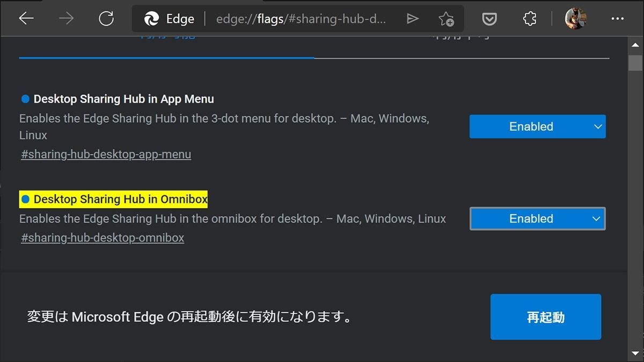The image size is (644, 362).
Task: Go back using the back arrow
Action: tap(26, 19)
